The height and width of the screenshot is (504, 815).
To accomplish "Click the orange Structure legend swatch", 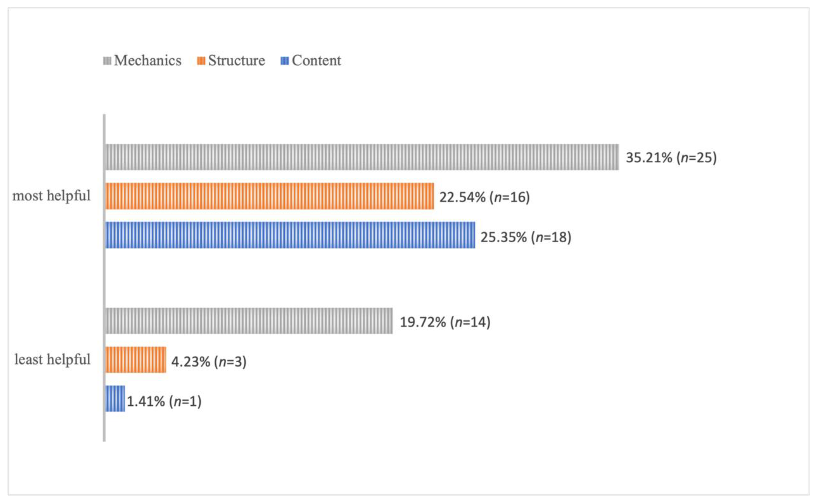I will point(201,61).
